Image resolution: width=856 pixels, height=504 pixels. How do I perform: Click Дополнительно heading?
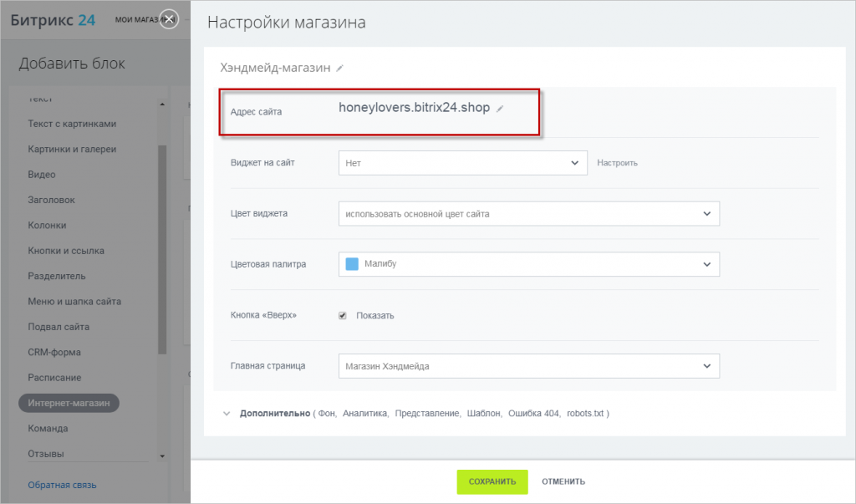click(x=274, y=414)
